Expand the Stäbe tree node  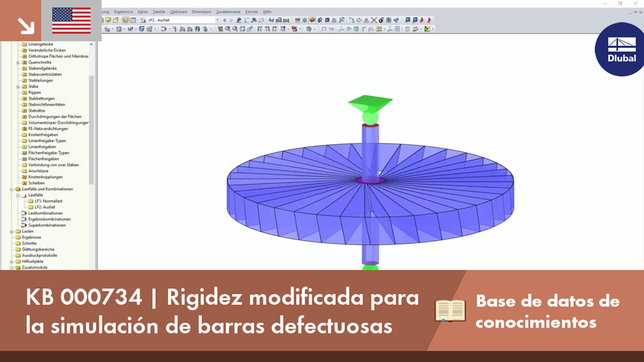(18, 87)
